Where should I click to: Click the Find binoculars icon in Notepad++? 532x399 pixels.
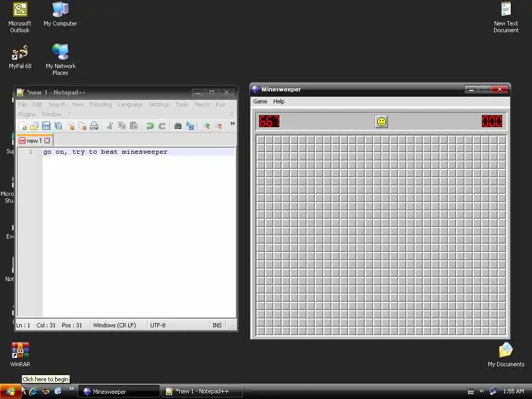[x=178, y=126]
